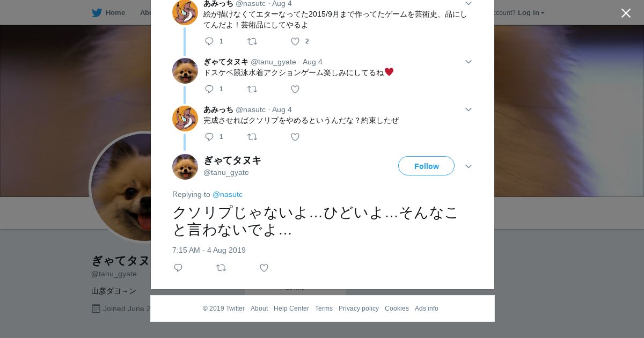Reply to あみっち's tweet starting 完成させれば
The image size is (644, 338).
pyautogui.click(x=209, y=137)
